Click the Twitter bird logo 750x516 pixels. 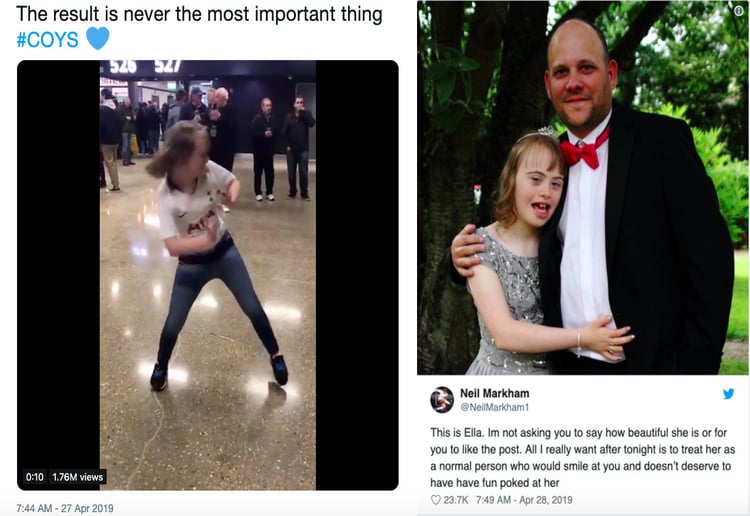728,394
